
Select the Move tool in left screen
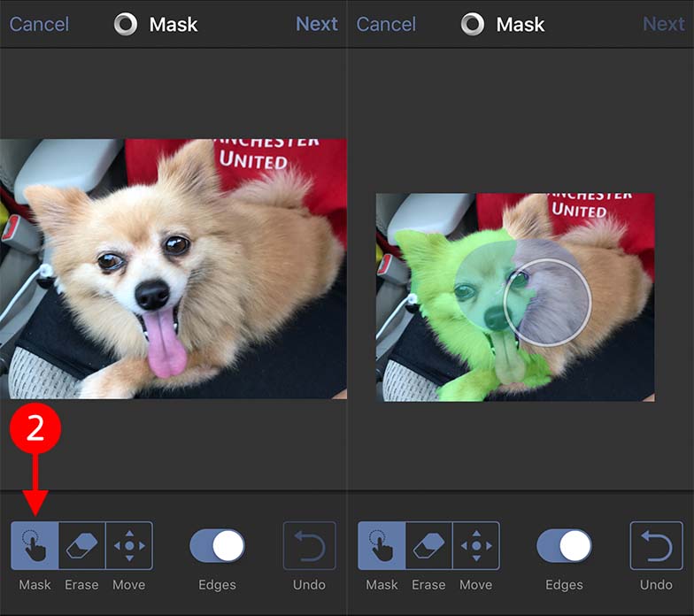pos(129,545)
